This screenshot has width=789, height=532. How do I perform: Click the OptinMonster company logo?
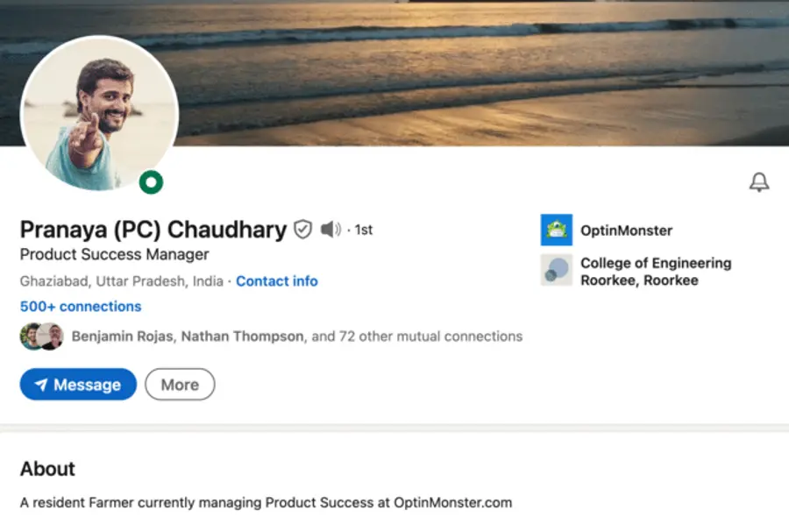click(x=556, y=231)
